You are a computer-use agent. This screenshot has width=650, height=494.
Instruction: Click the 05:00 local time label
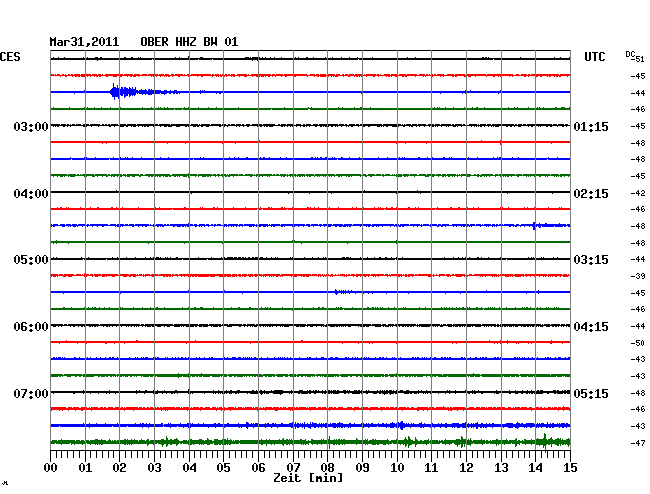[x=31, y=260]
